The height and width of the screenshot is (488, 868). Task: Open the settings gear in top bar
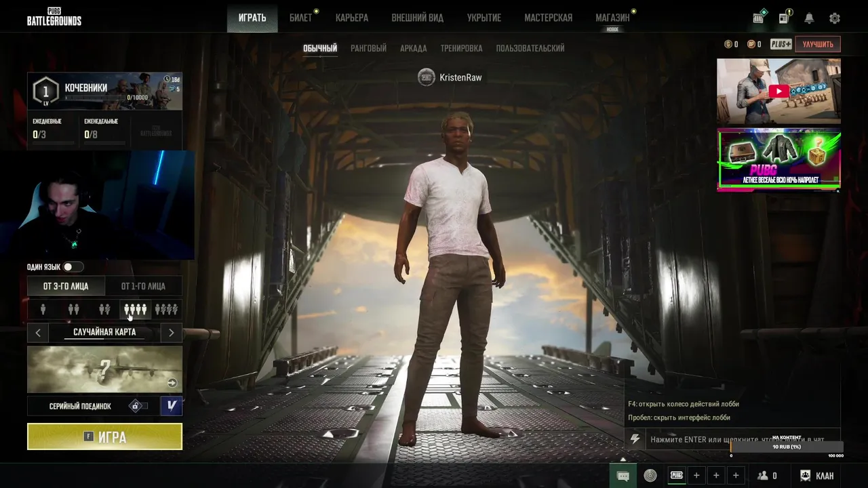tap(835, 18)
